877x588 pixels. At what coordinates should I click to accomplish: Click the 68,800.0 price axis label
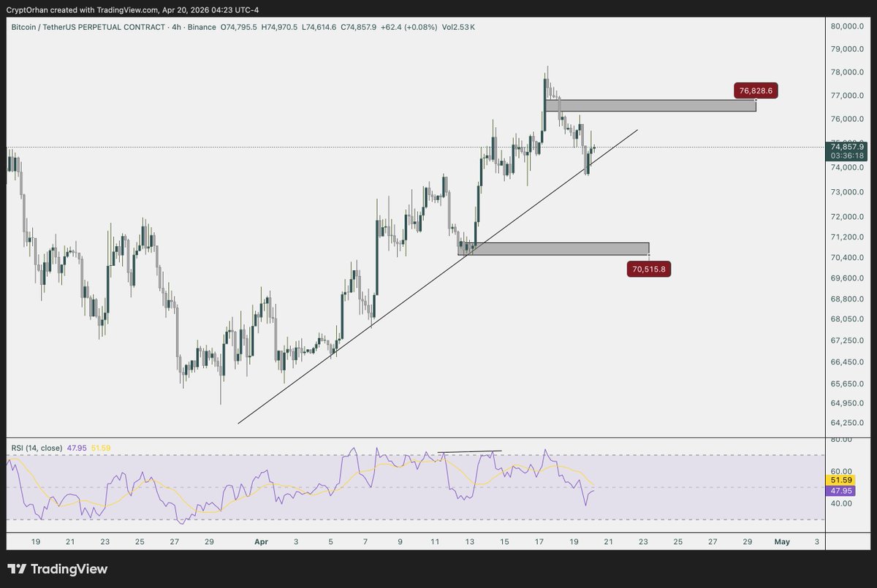point(848,299)
